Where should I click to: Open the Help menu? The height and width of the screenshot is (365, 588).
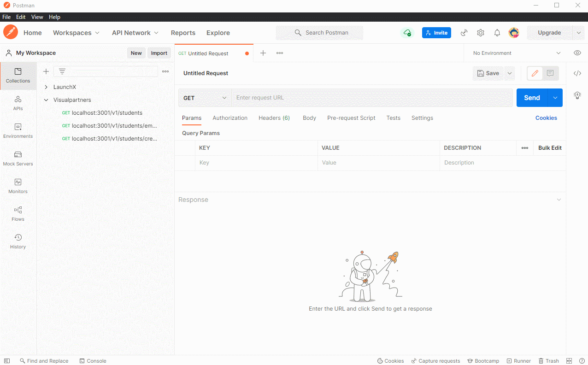54,17
